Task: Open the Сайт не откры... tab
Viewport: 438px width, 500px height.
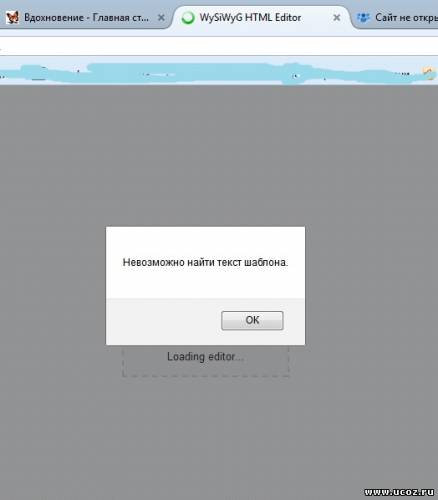Action: click(397, 17)
